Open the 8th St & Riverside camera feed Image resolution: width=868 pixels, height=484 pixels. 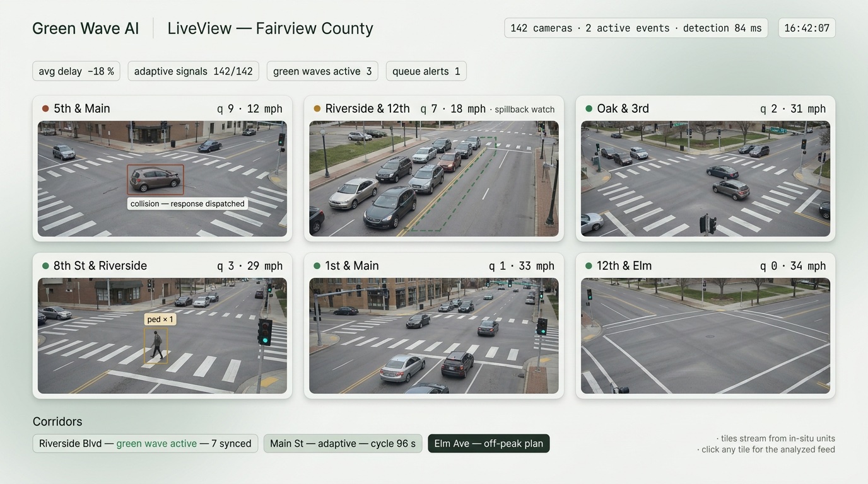tap(162, 336)
